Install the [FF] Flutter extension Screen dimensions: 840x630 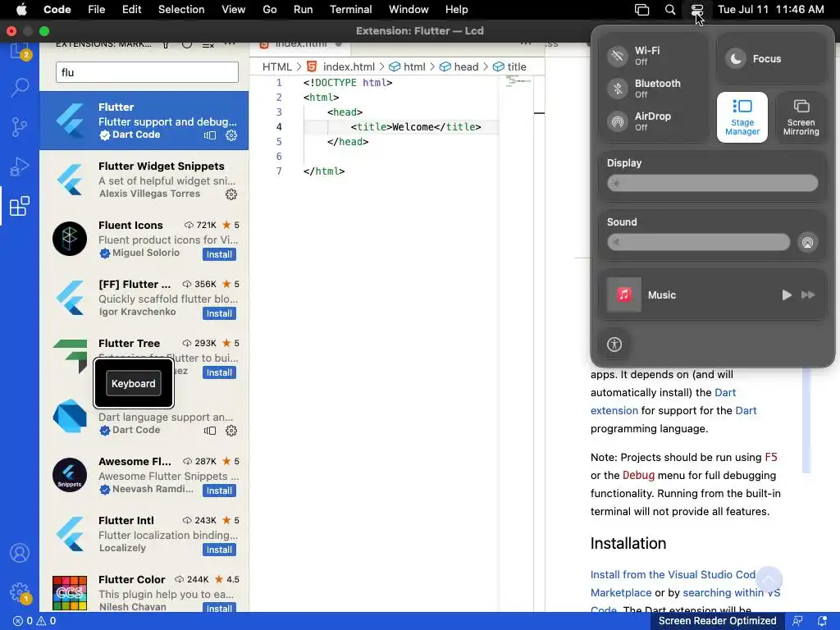coord(219,313)
